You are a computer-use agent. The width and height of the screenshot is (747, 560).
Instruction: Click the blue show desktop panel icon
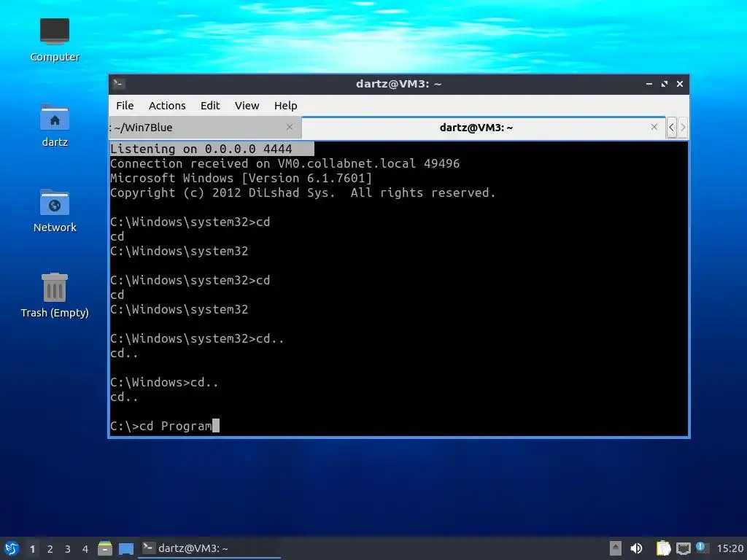[x=125, y=548]
